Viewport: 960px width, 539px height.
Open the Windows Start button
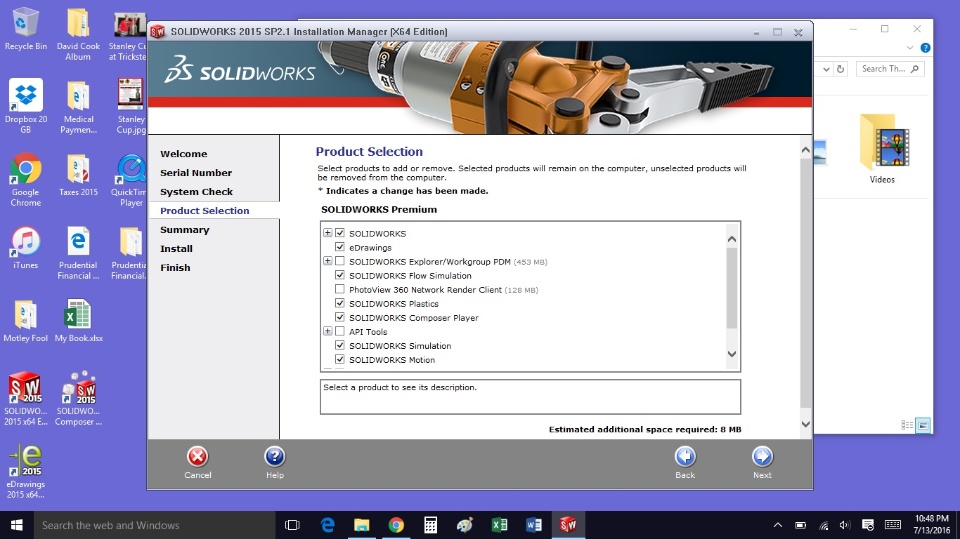pyautogui.click(x=17, y=525)
